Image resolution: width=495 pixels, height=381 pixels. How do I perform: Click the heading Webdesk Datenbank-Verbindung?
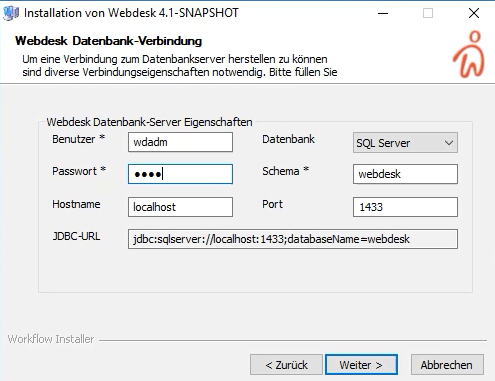pos(109,41)
